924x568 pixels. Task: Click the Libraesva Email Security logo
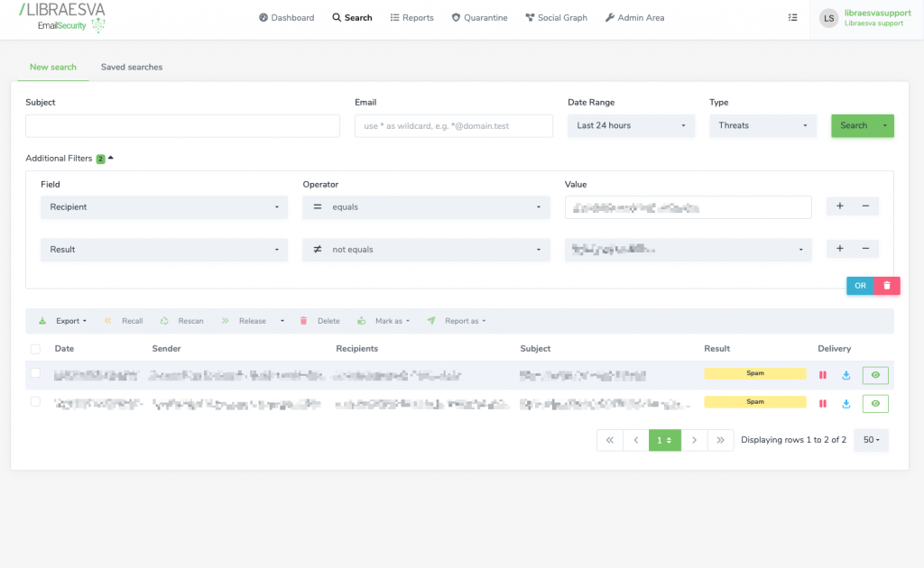pos(62,17)
